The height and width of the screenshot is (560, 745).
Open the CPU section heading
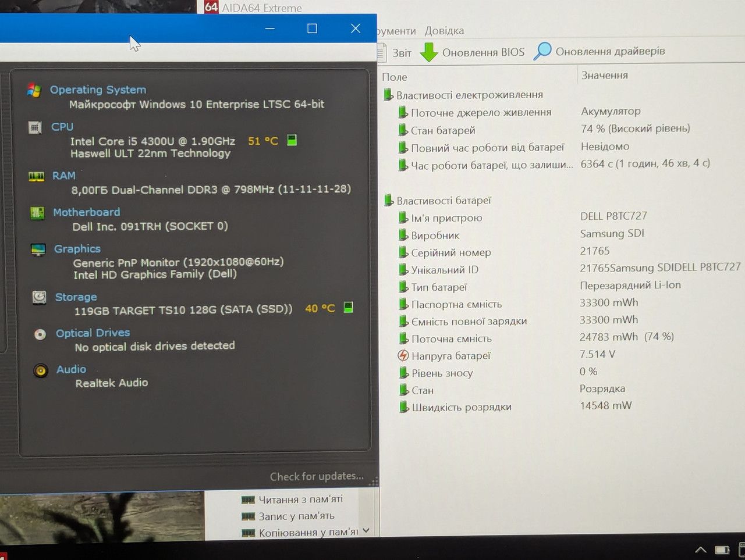pos(62,126)
